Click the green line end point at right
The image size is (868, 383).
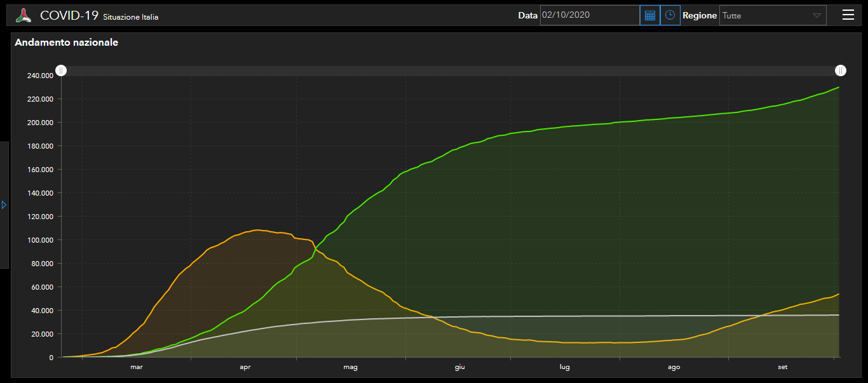coord(839,88)
